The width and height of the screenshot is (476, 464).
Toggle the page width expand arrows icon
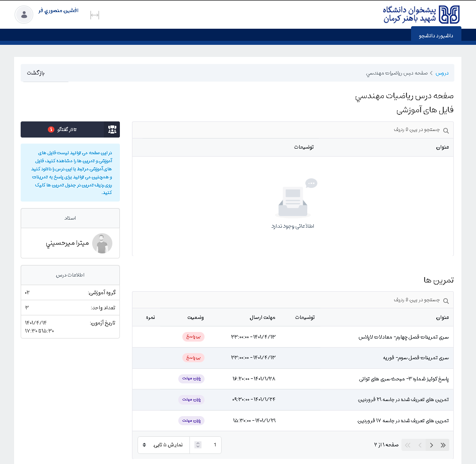[x=95, y=15]
